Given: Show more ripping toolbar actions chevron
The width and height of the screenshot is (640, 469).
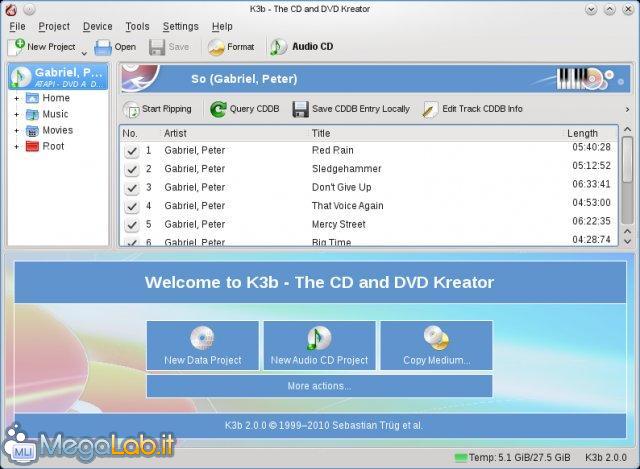Looking at the screenshot, I should coord(627,109).
